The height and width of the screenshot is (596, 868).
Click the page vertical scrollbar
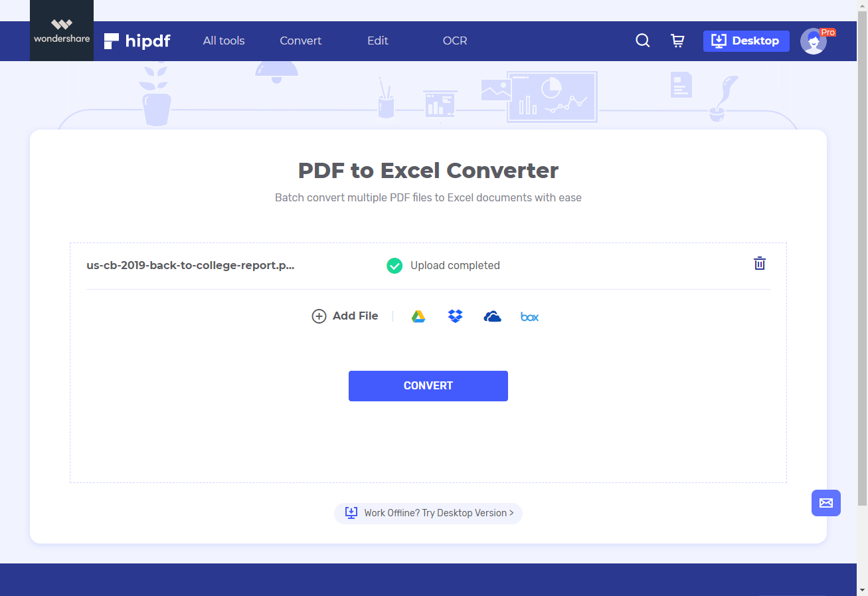862,258
